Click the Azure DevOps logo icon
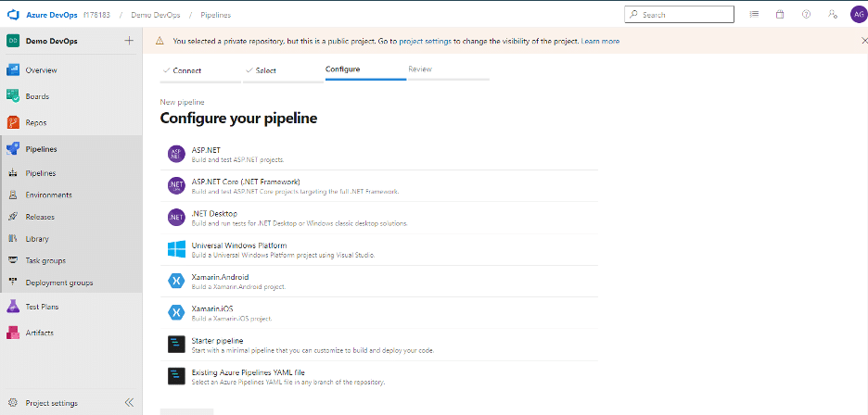The width and height of the screenshot is (868, 415). point(14,15)
